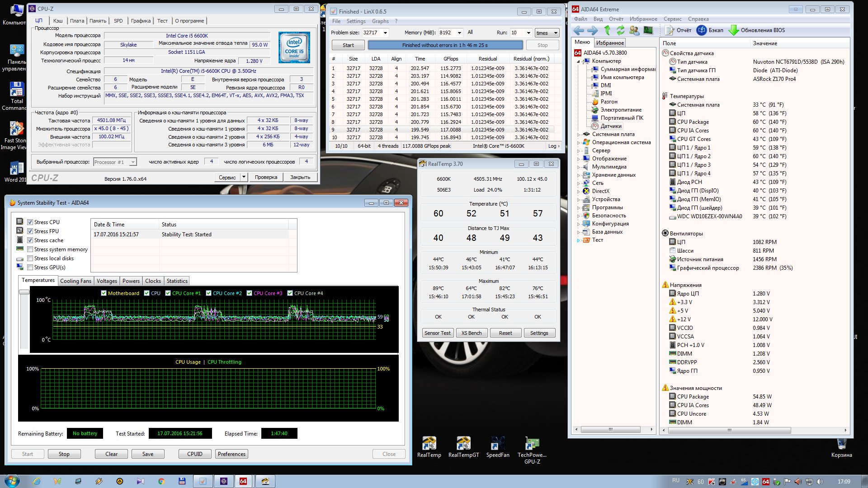Enable Stress system memory checkbox

click(x=30, y=249)
